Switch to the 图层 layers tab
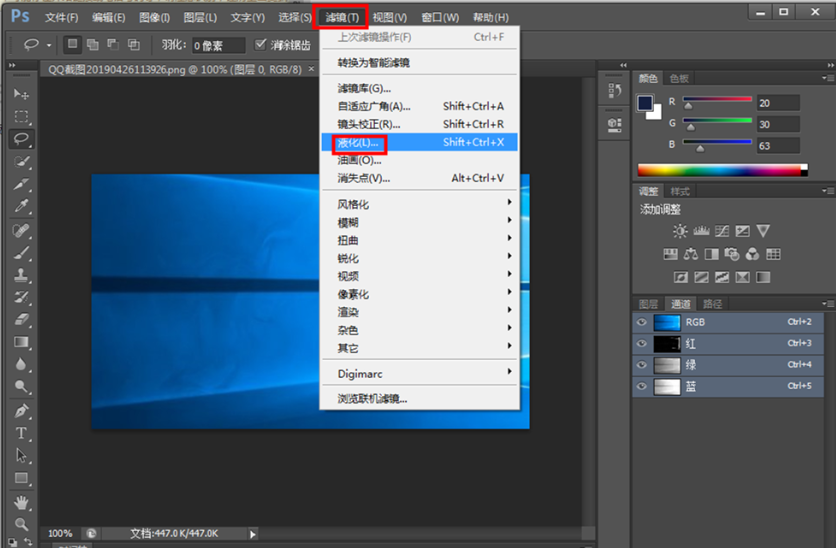Viewport: 836px width, 548px height. (x=648, y=304)
